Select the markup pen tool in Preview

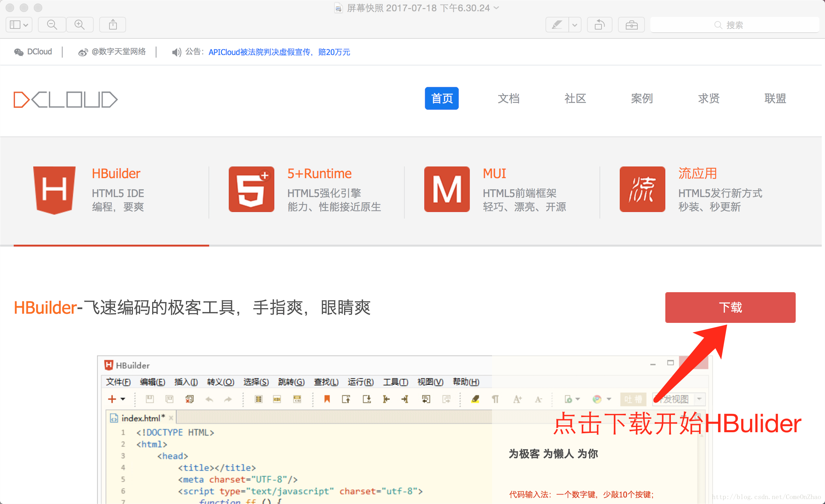[557, 25]
